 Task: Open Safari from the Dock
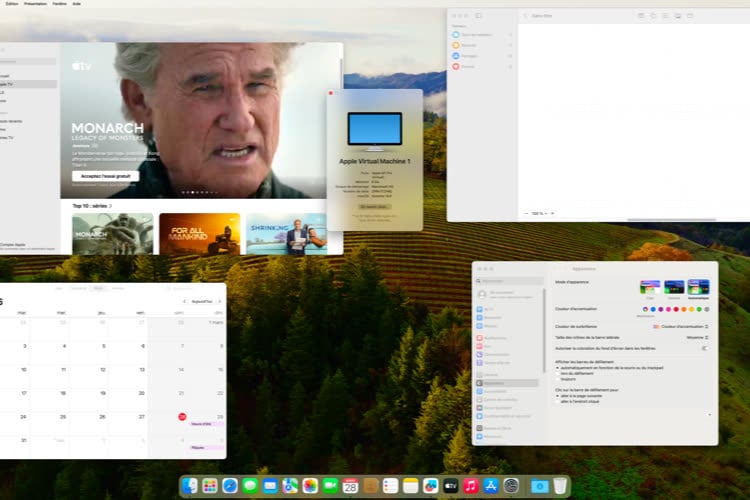coord(230,486)
